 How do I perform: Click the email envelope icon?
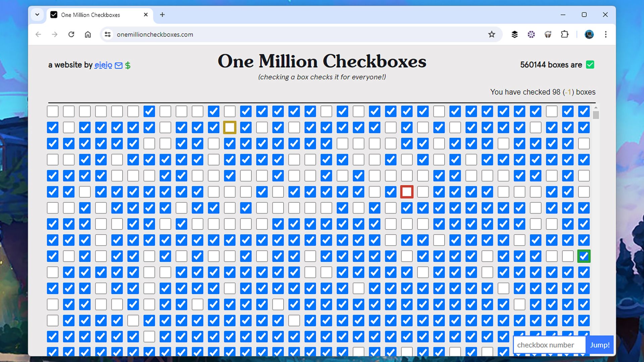coord(118,65)
